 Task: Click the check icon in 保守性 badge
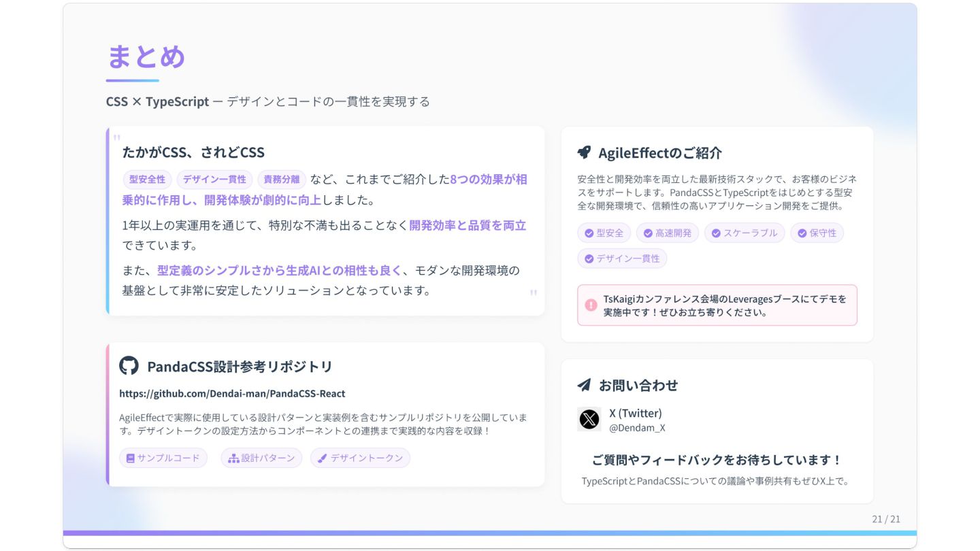[802, 233]
